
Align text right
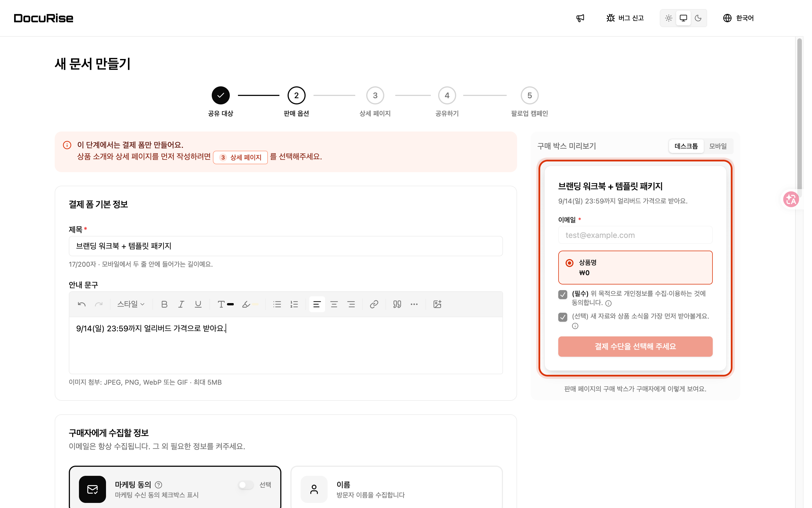pos(351,305)
